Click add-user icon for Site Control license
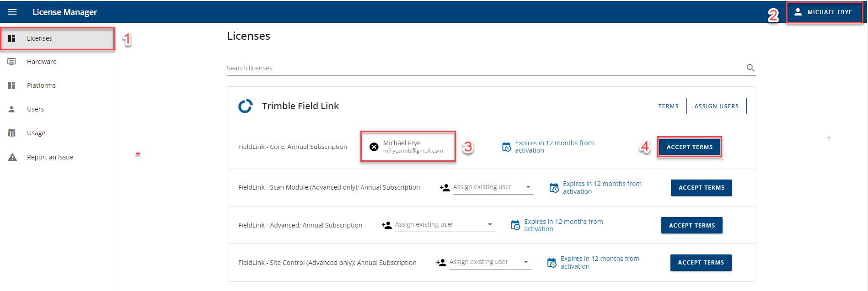 pos(441,263)
